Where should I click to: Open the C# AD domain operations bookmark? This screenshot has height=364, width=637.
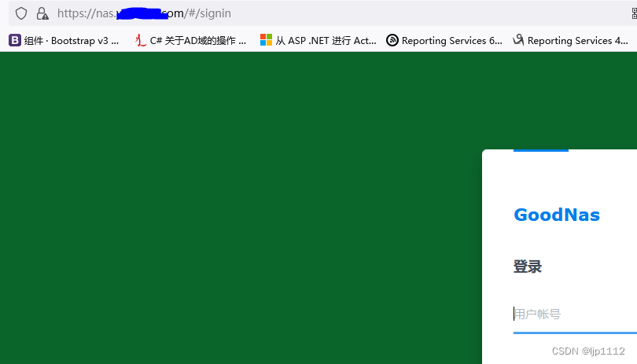190,41
